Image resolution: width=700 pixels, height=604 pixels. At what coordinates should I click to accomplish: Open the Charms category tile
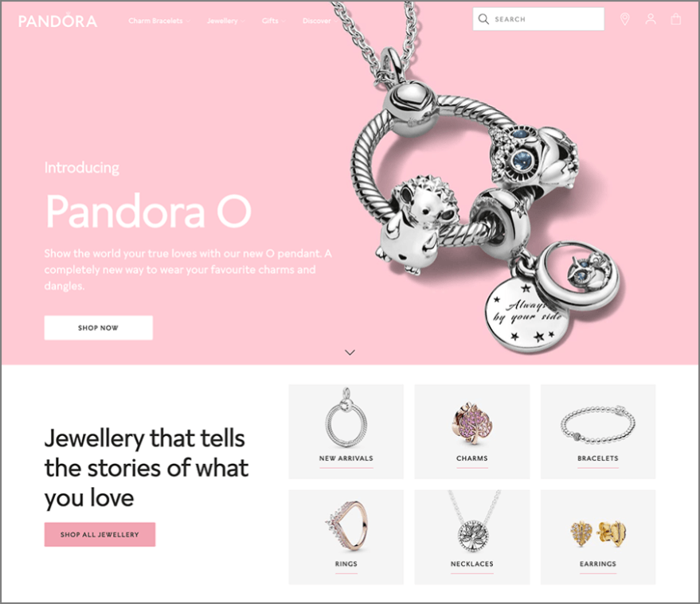tap(472, 431)
